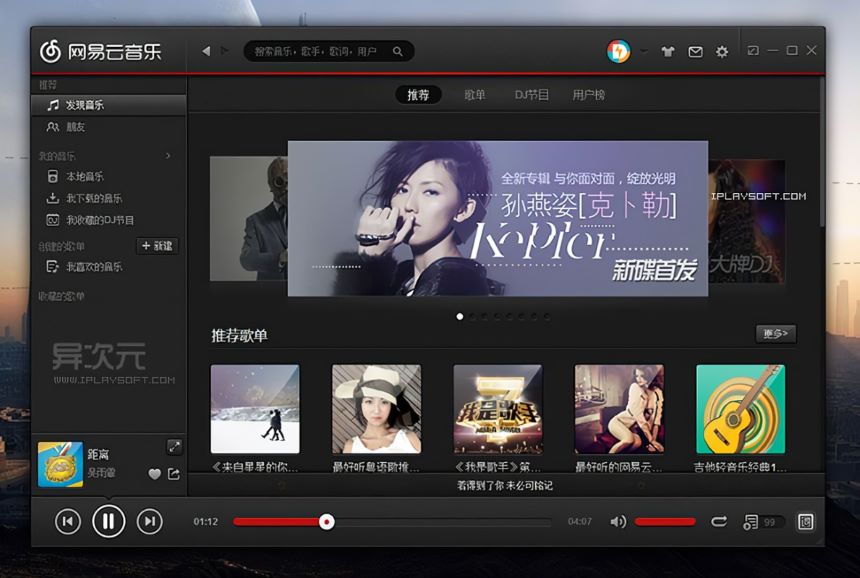Screen dimensions: 860x578
Task: Open the 最好听的网易云 playlist cover
Action: pos(619,409)
